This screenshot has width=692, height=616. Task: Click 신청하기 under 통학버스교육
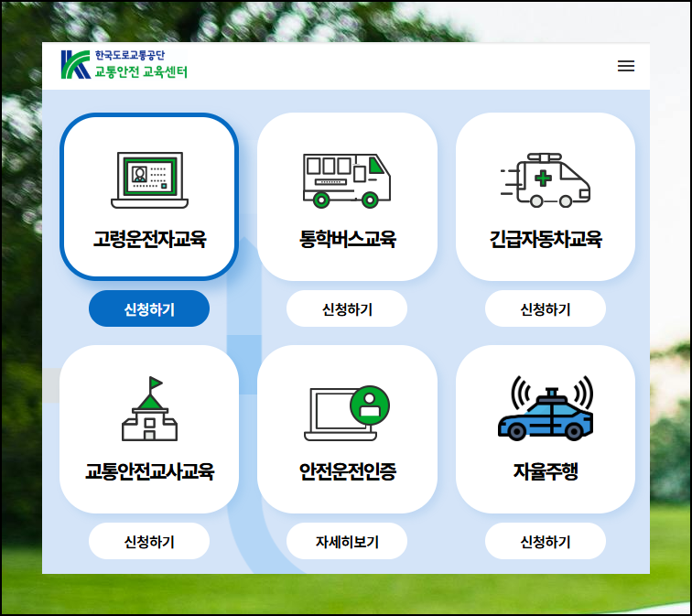(x=347, y=308)
